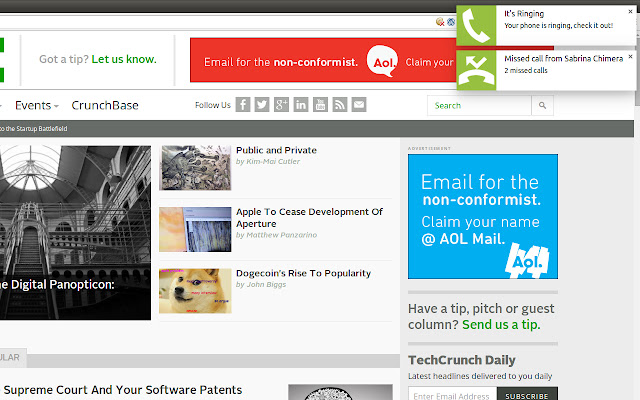The width and height of the screenshot is (640, 400).
Task: Open the Twitter follow icon
Action: coord(262,105)
